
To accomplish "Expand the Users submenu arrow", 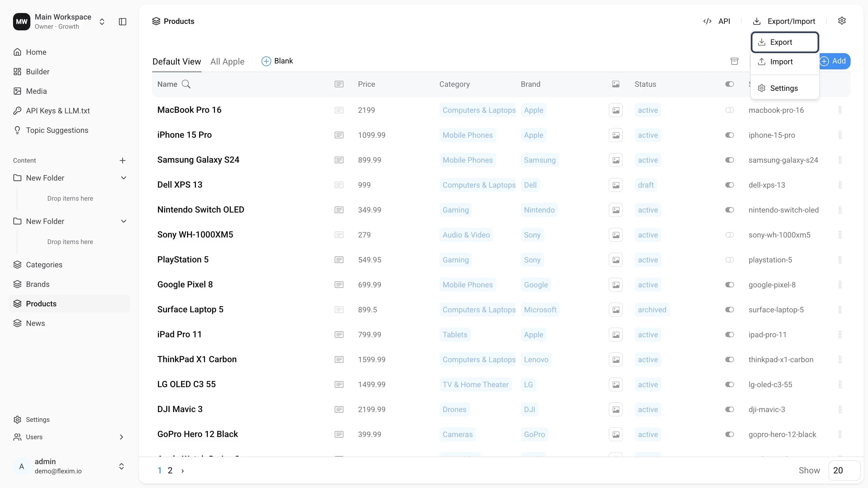I will click(122, 437).
